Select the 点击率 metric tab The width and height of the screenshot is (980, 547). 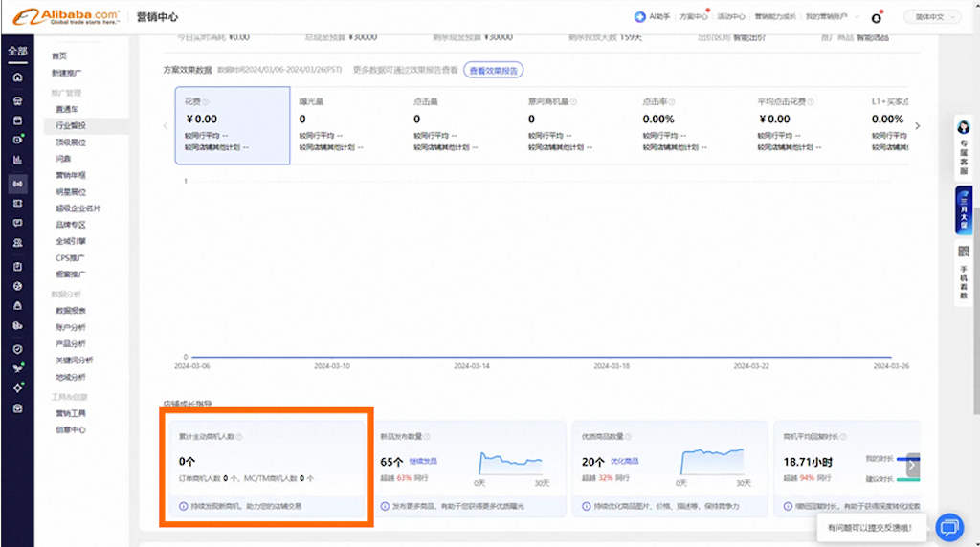(x=690, y=125)
